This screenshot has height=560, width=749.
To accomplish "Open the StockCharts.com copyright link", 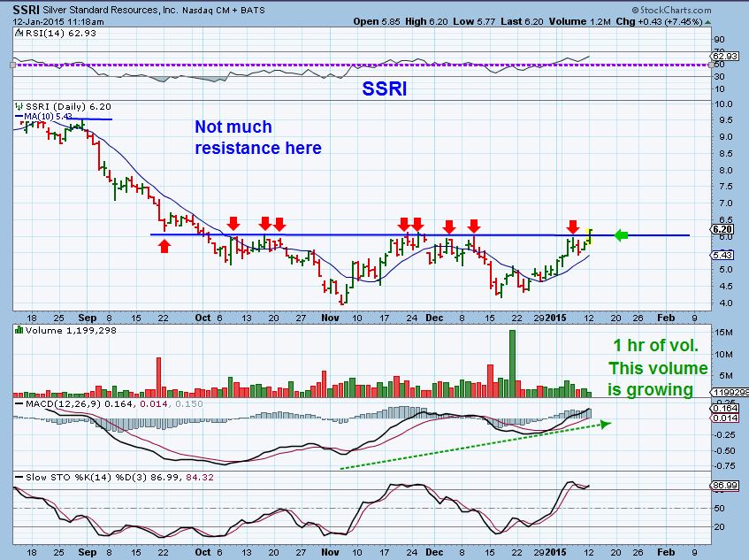I will (x=671, y=10).
